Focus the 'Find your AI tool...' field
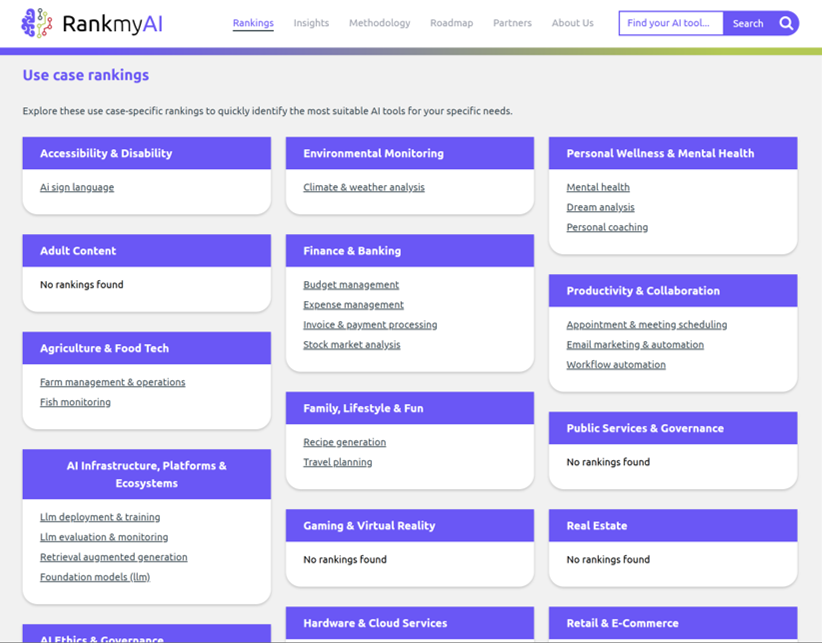Screen dimensions: 822x643 pos(671,23)
